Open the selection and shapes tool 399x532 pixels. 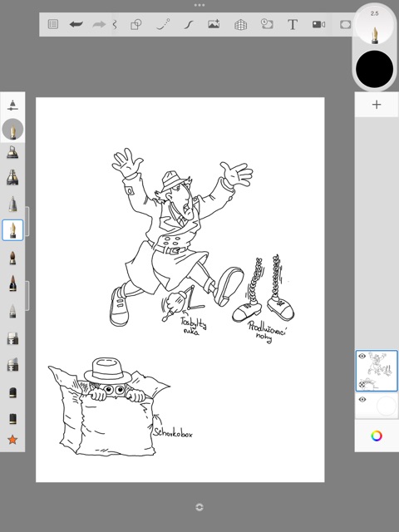click(x=136, y=24)
